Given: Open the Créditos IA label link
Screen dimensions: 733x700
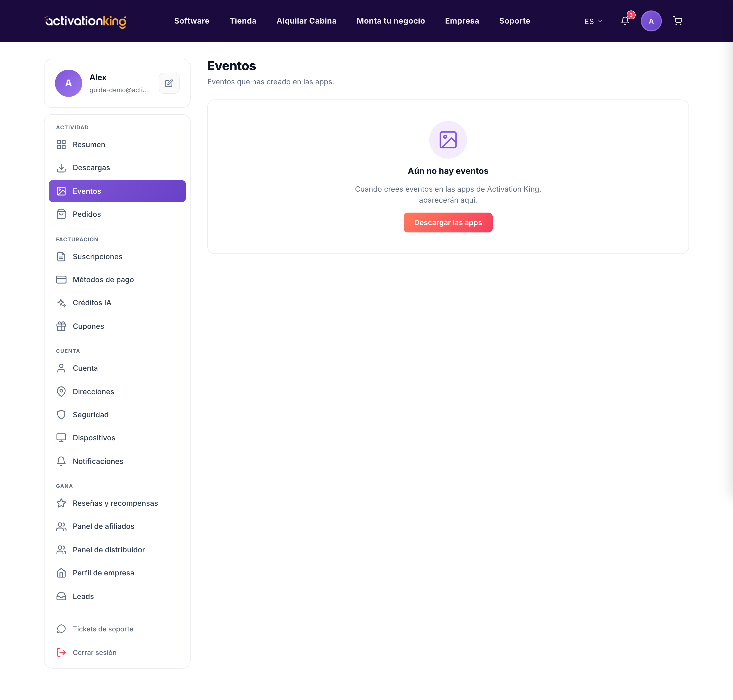Looking at the screenshot, I should 92,303.
